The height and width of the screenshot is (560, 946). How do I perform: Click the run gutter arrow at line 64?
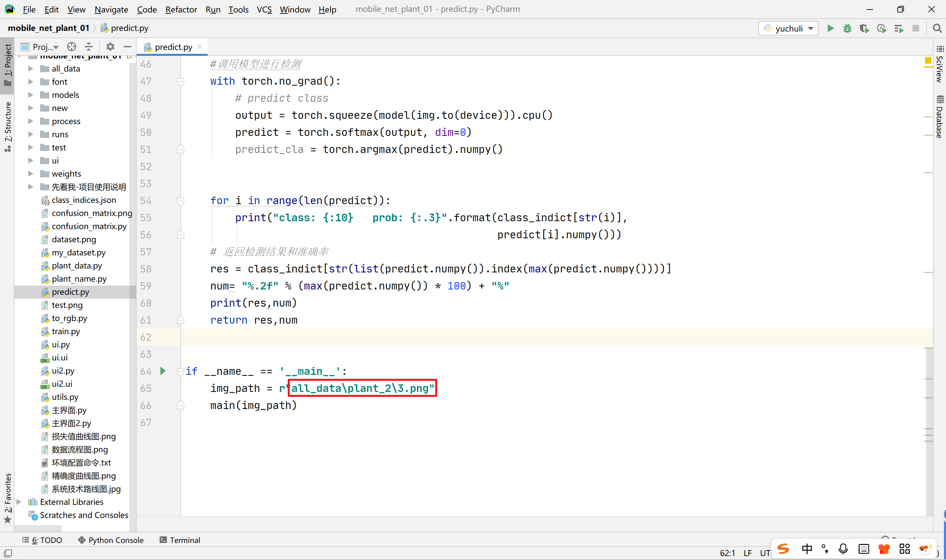coord(163,371)
